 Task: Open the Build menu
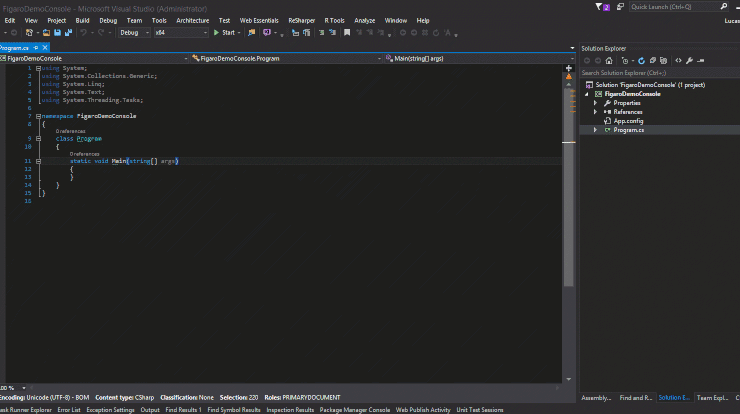click(x=82, y=20)
